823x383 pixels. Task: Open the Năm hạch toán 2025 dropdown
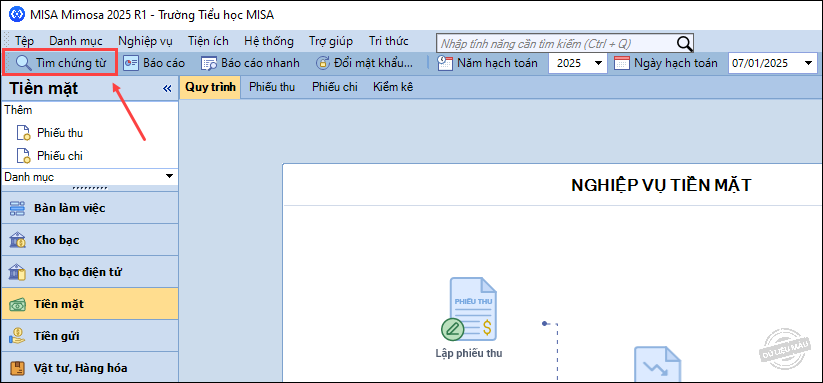click(x=598, y=63)
